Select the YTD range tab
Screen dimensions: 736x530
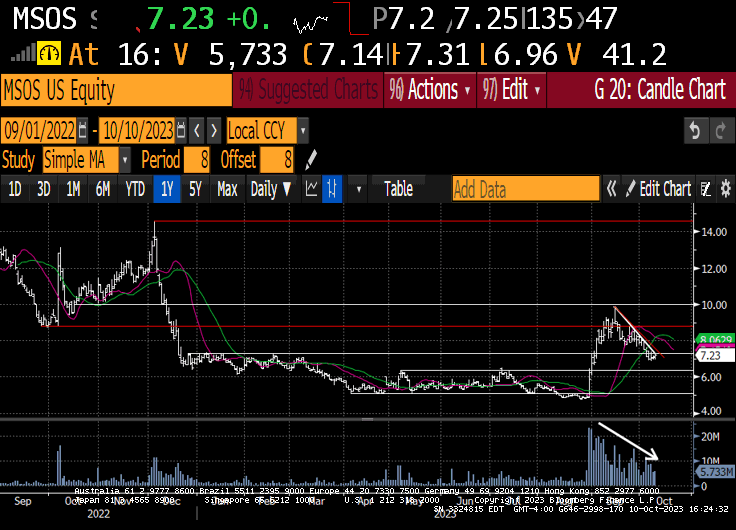click(135, 189)
